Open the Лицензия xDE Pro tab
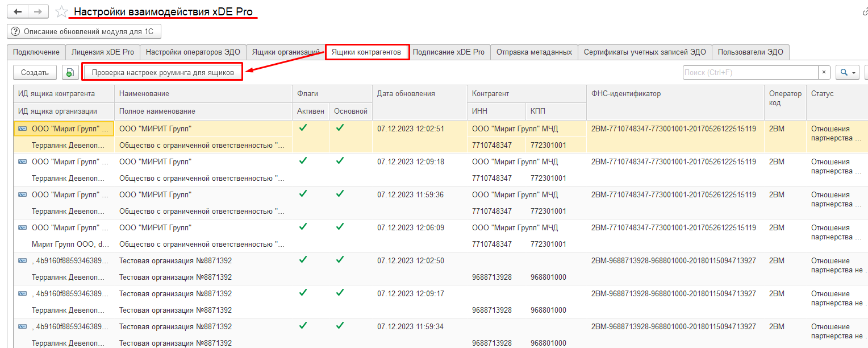The image size is (868, 348). click(103, 52)
